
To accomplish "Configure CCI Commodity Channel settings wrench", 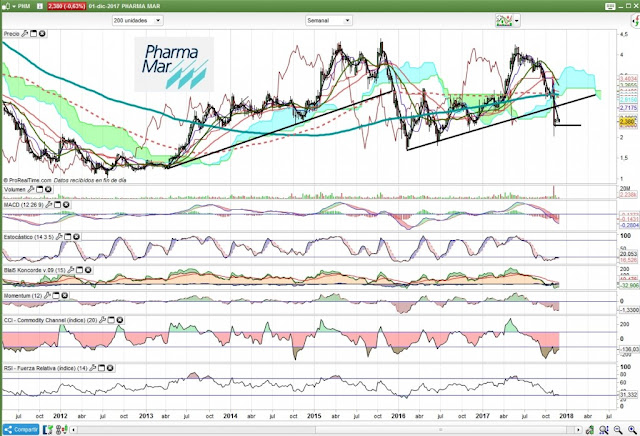I will click(102, 320).
